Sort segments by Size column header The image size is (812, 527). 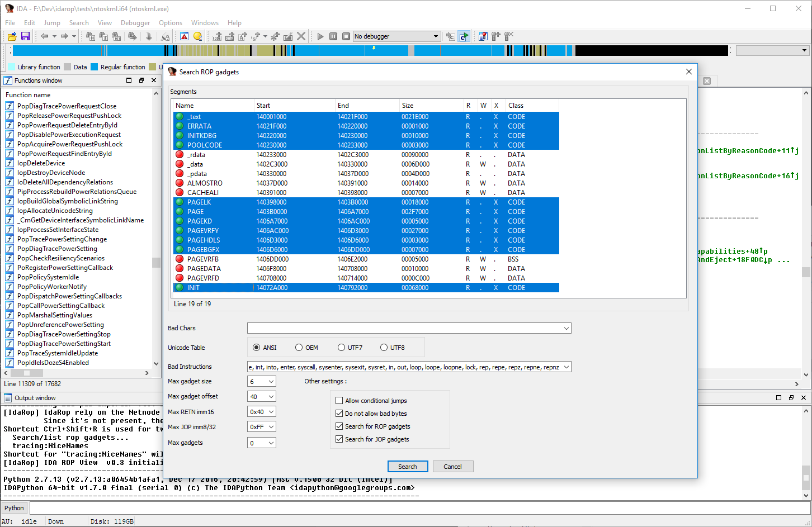point(431,106)
